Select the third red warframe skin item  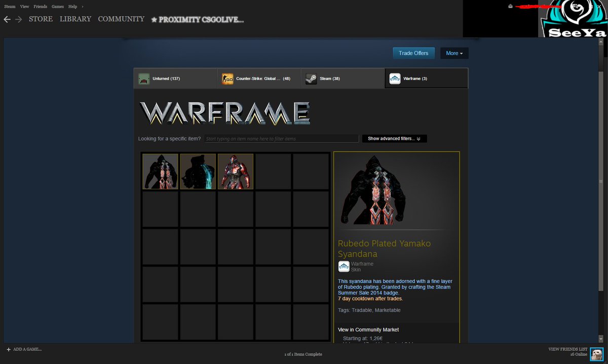[x=236, y=172]
